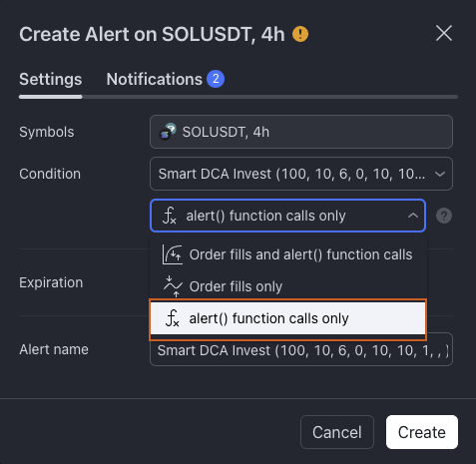Image resolution: width=476 pixels, height=464 pixels.
Task: Click the question mark help icon
Action: tap(444, 216)
